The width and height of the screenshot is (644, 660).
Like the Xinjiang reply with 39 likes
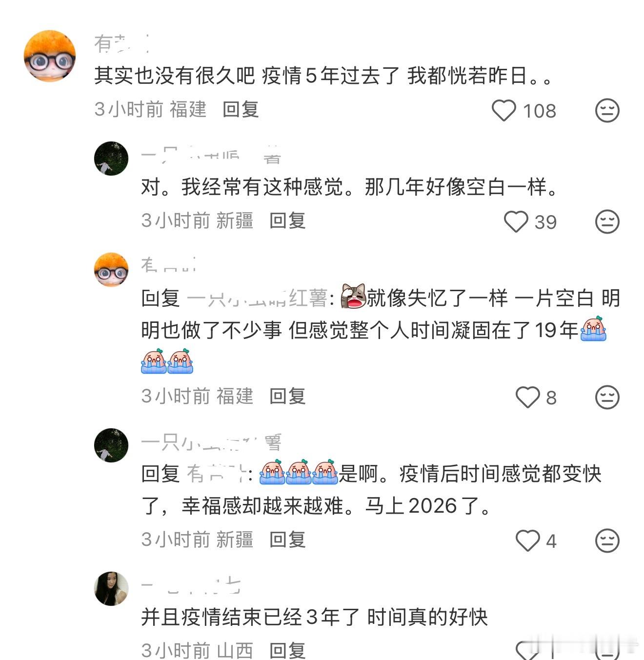(x=516, y=221)
